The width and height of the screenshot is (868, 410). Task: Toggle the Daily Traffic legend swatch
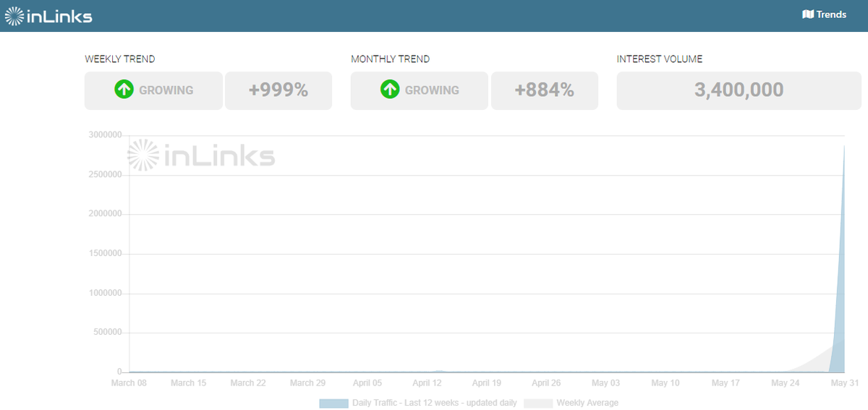click(333, 403)
